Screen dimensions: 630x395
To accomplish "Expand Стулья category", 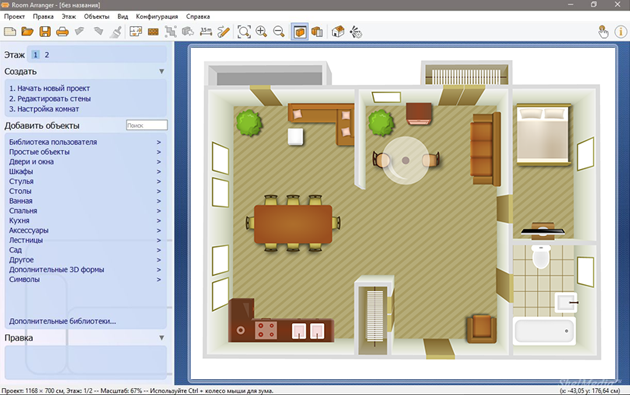I will click(x=86, y=181).
